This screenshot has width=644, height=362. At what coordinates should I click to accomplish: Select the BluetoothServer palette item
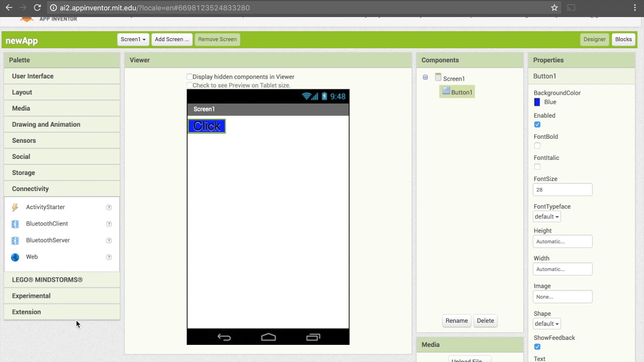pyautogui.click(x=48, y=240)
